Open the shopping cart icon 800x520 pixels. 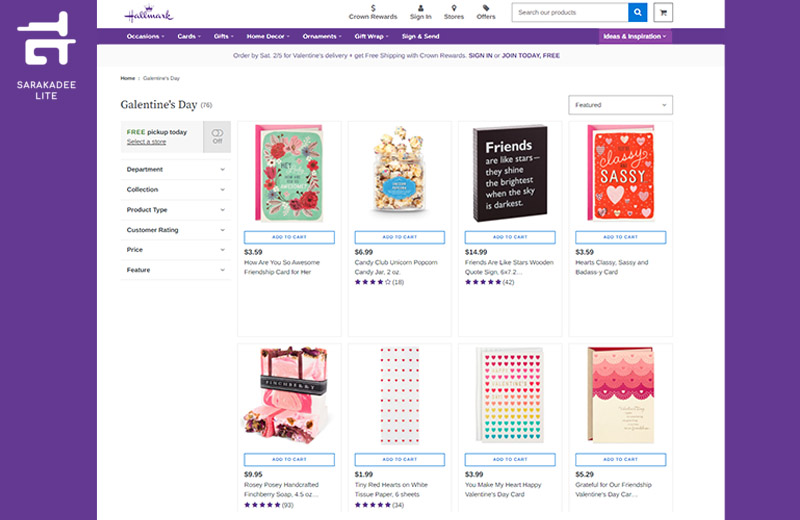coord(663,12)
